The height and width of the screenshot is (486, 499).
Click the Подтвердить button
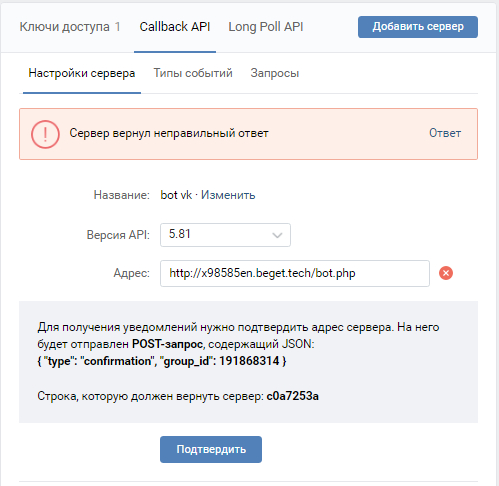[211, 449]
